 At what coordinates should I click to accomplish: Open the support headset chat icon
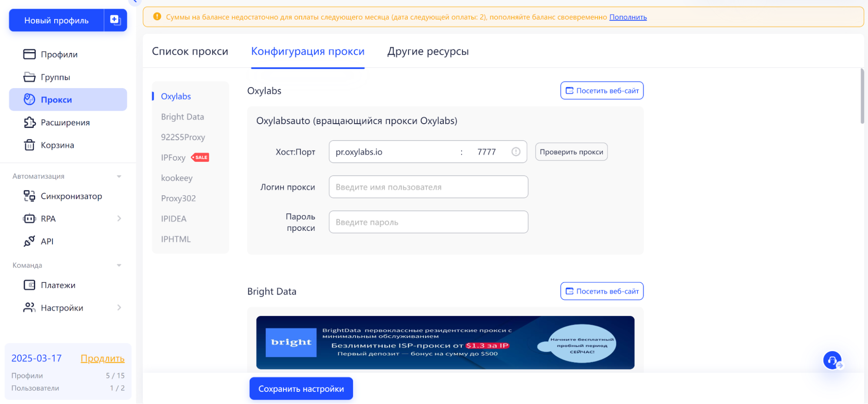pyautogui.click(x=832, y=361)
